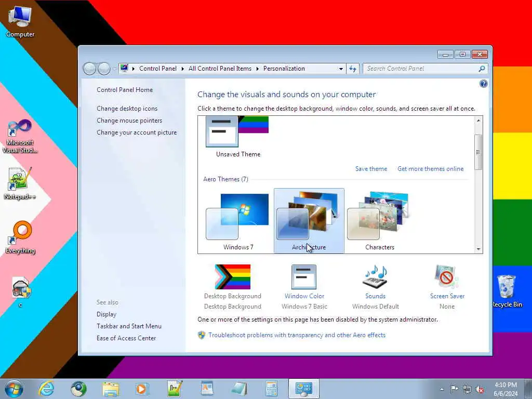The height and width of the screenshot is (399, 532).
Task: Click the theme list scrollbar thumb
Action: pyautogui.click(x=478, y=152)
